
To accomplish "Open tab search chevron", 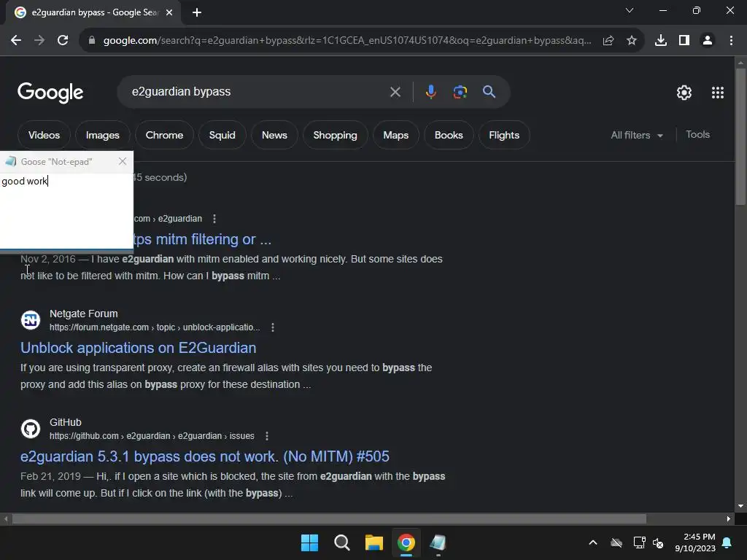I will 630,10.
